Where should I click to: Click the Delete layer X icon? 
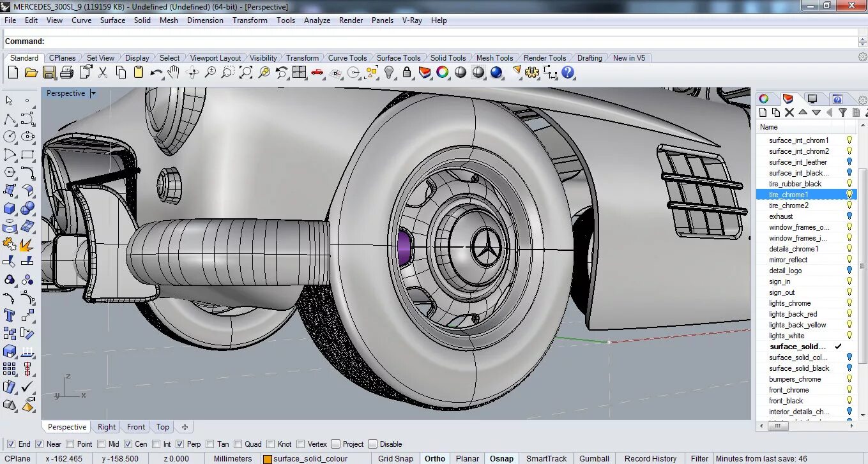click(789, 112)
